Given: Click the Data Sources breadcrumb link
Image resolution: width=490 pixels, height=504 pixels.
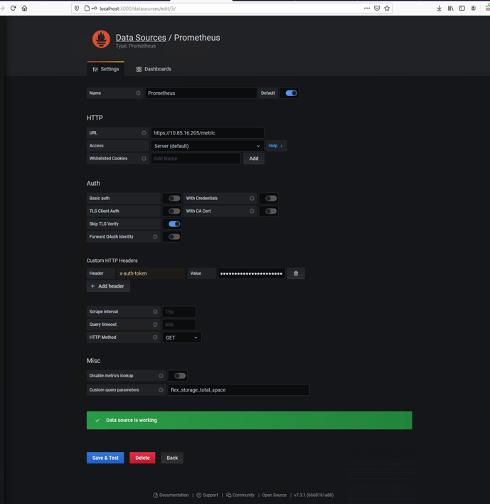Looking at the screenshot, I should pyautogui.click(x=141, y=38).
